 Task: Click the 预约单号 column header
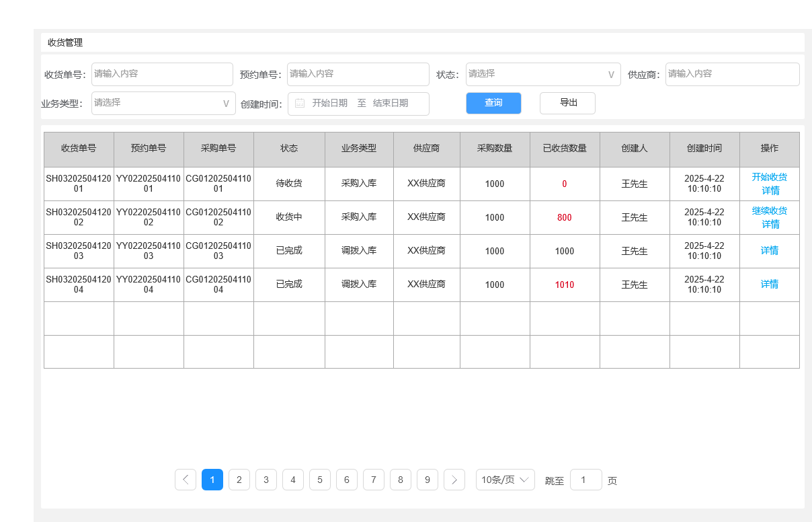tap(149, 149)
